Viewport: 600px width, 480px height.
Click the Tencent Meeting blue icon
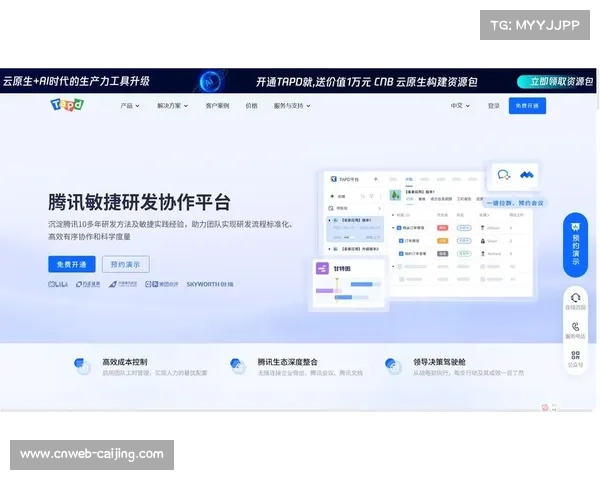pyautogui.click(x=527, y=175)
